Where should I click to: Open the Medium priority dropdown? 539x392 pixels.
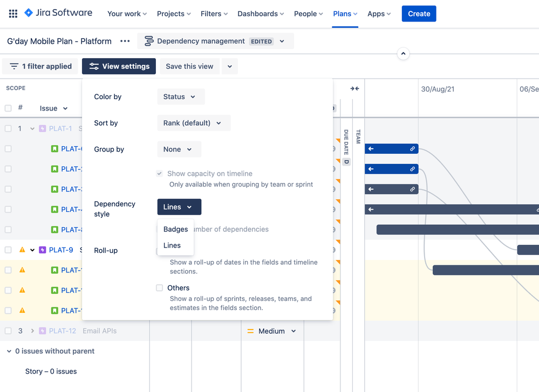pyautogui.click(x=294, y=331)
